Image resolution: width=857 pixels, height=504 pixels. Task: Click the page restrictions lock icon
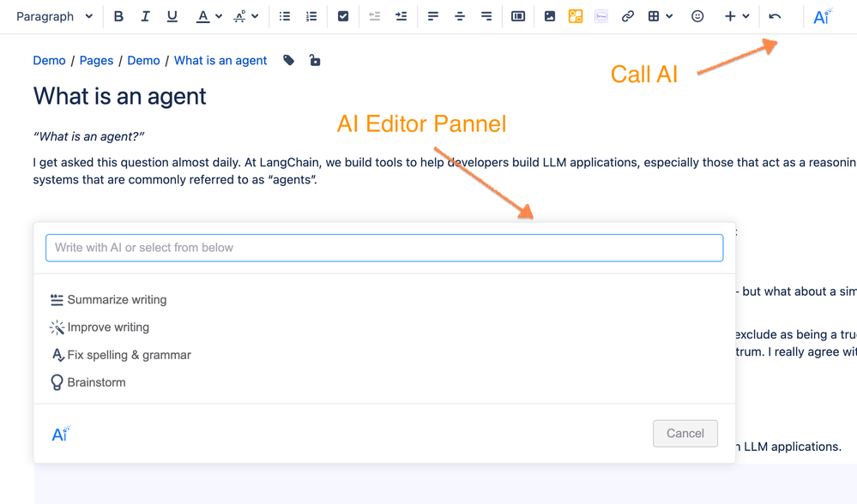[x=314, y=60]
